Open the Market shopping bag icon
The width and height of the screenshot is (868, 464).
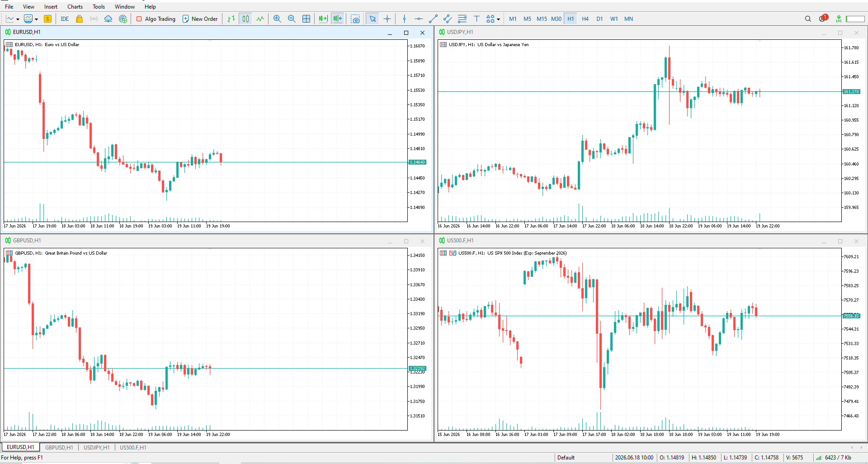(x=79, y=19)
